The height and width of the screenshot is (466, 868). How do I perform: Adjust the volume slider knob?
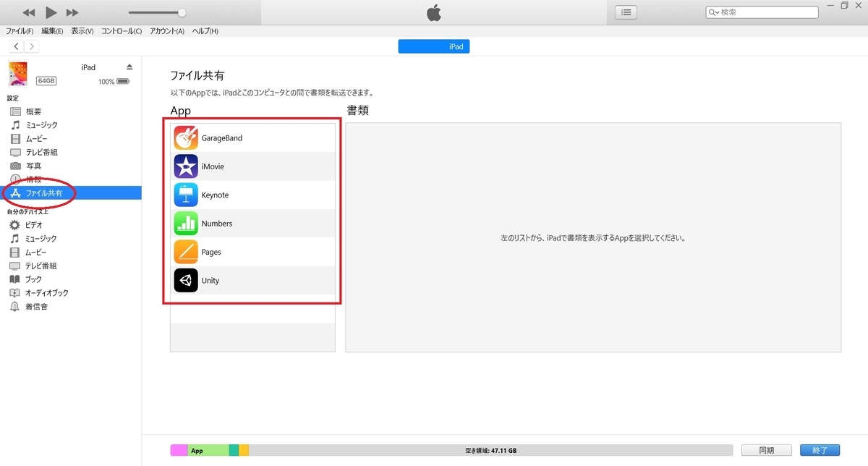coord(182,12)
